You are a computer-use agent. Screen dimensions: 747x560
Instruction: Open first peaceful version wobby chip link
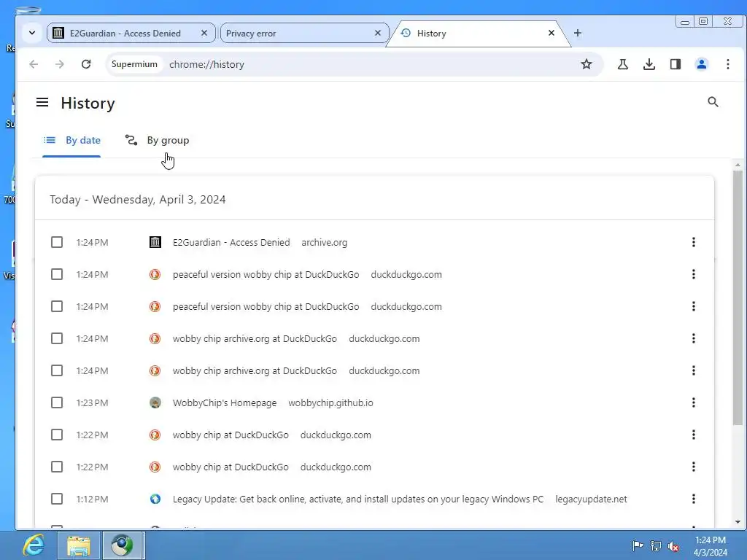[266, 274]
